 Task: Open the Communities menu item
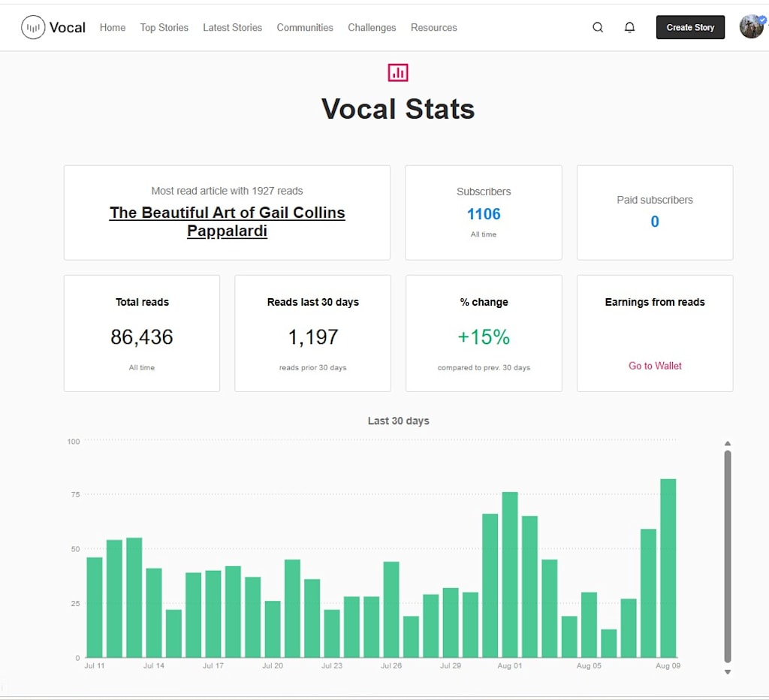[x=305, y=28]
